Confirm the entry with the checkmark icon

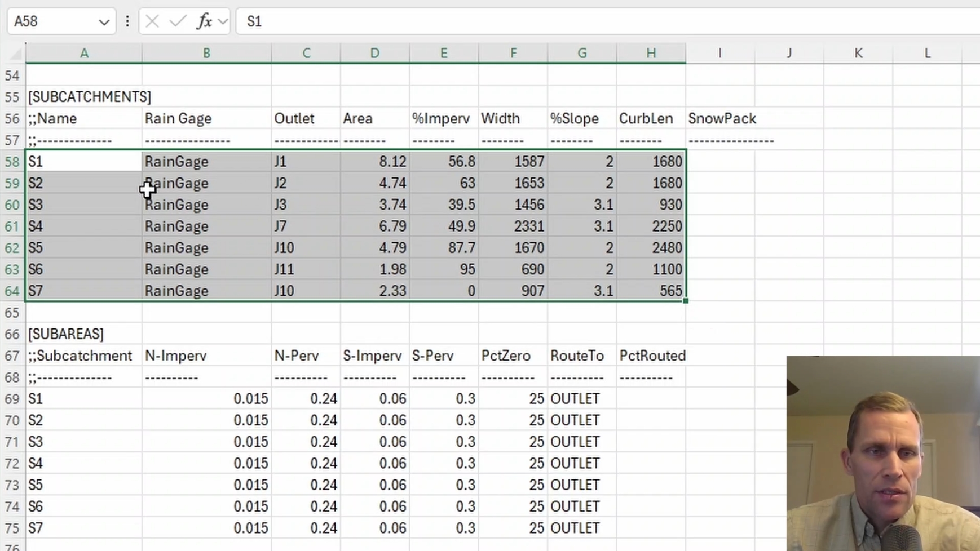pyautogui.click(x=178, y=21)
